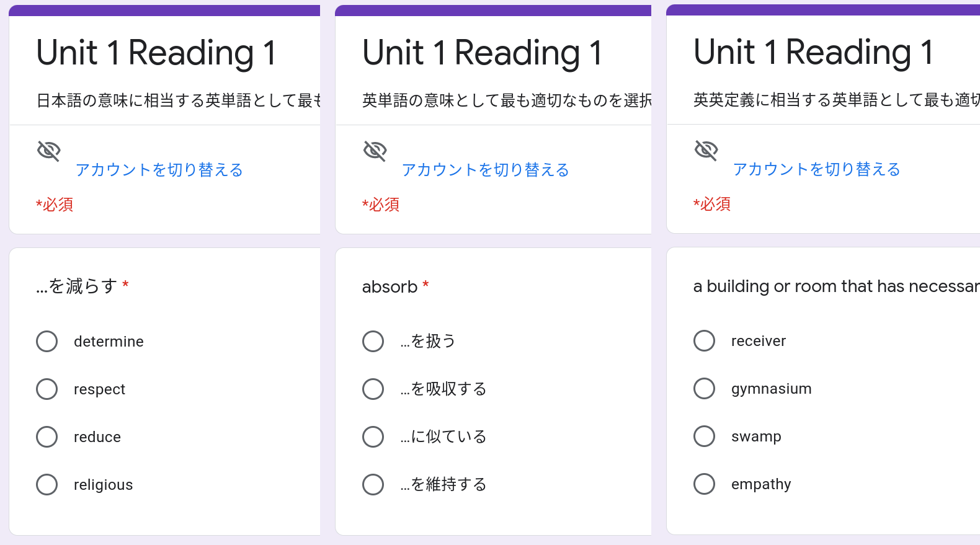Screen dimensions: 980x545
Task: Select the "receiver" radio option
Action: 705,340
